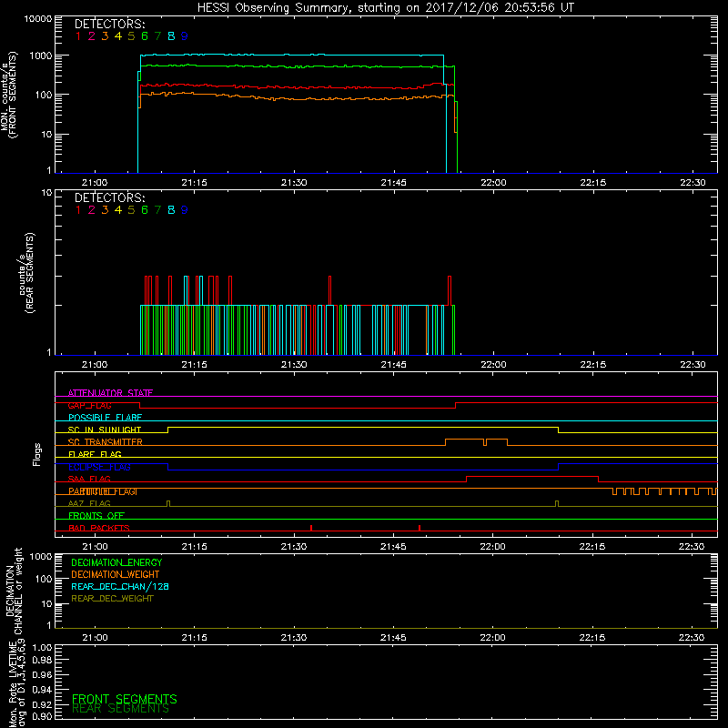Click detector 8 in rear segments legend
728x728 pixels.
pos(171,210)
